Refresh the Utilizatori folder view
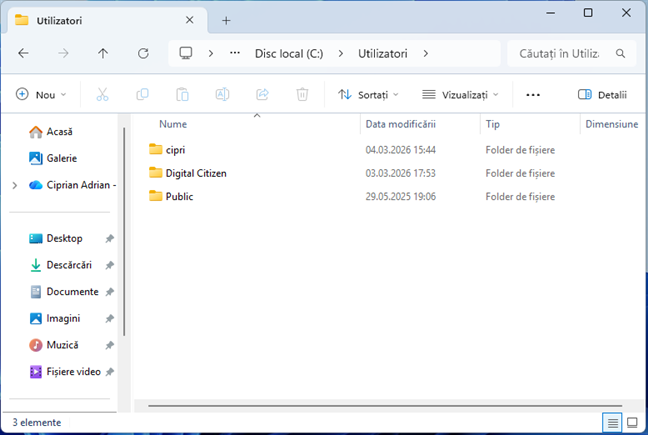The width and height of the screenshot is (648, 435). (143, 53)
